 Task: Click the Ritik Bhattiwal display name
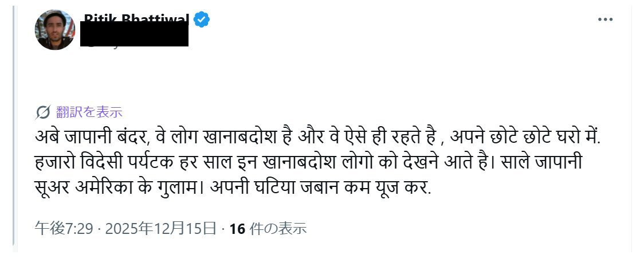pyautogui.click(x=137, y=17)
